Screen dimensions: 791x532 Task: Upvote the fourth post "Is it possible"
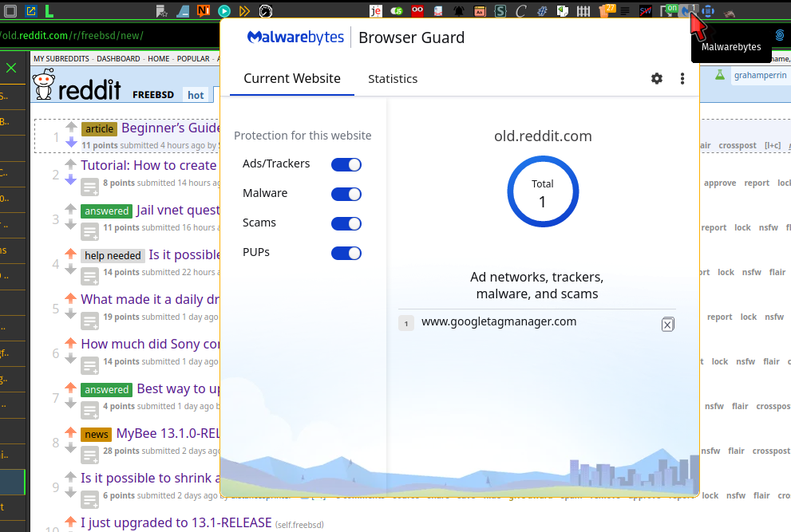70,254
